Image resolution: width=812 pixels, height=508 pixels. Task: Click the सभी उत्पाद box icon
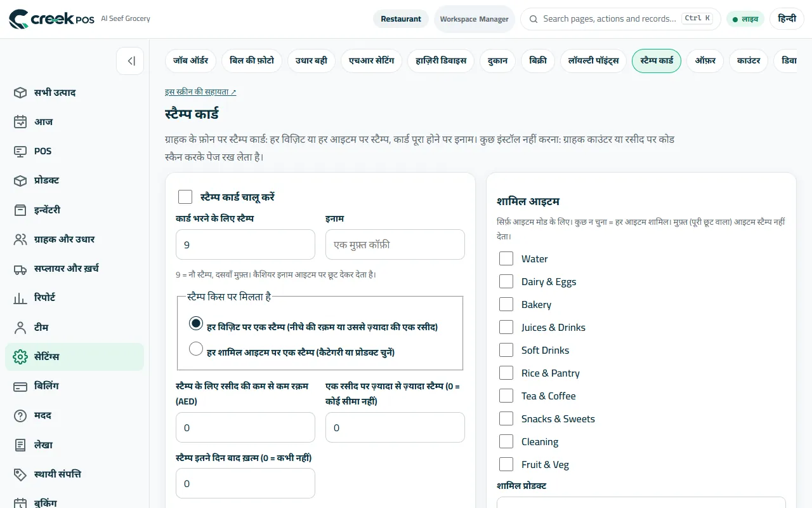point(20,93)
